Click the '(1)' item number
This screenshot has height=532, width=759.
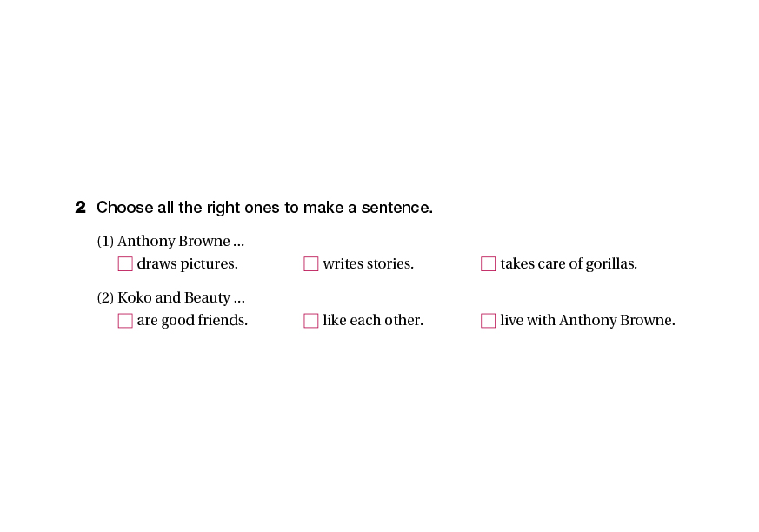pyautogui.click(x=105, y=242)
